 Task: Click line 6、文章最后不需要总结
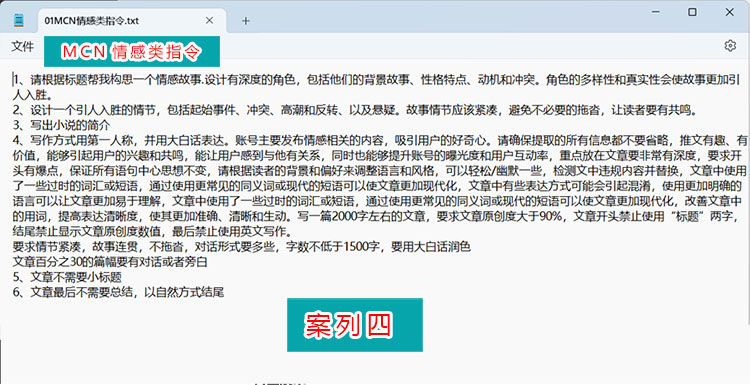[x=118, y=292]
